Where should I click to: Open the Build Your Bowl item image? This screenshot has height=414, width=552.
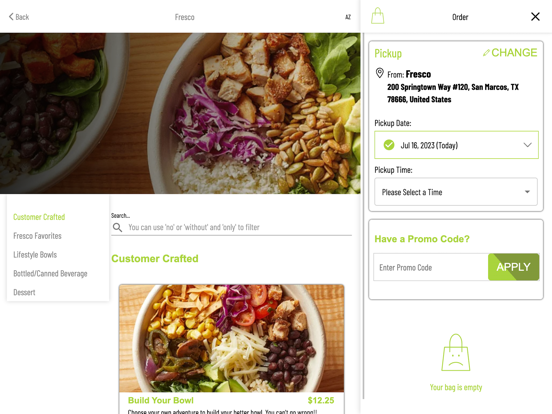click(x=231, y=338)
